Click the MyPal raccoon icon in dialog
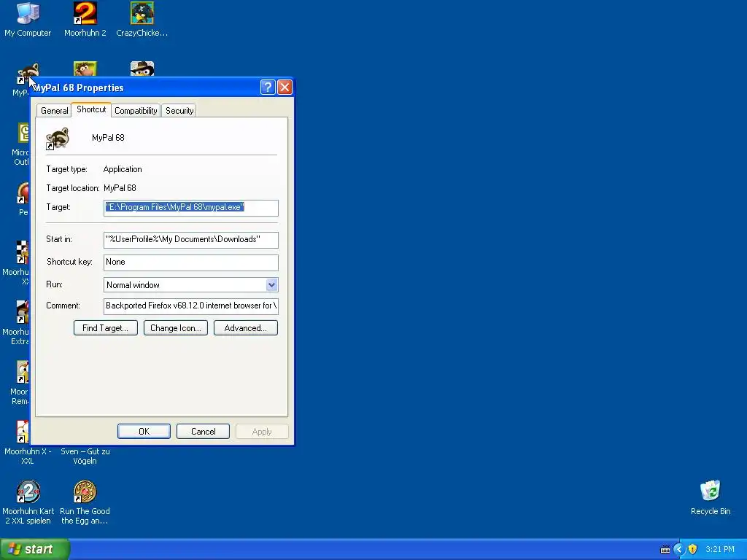The width and height of the screenshot is (747, 560). [58, 139]
